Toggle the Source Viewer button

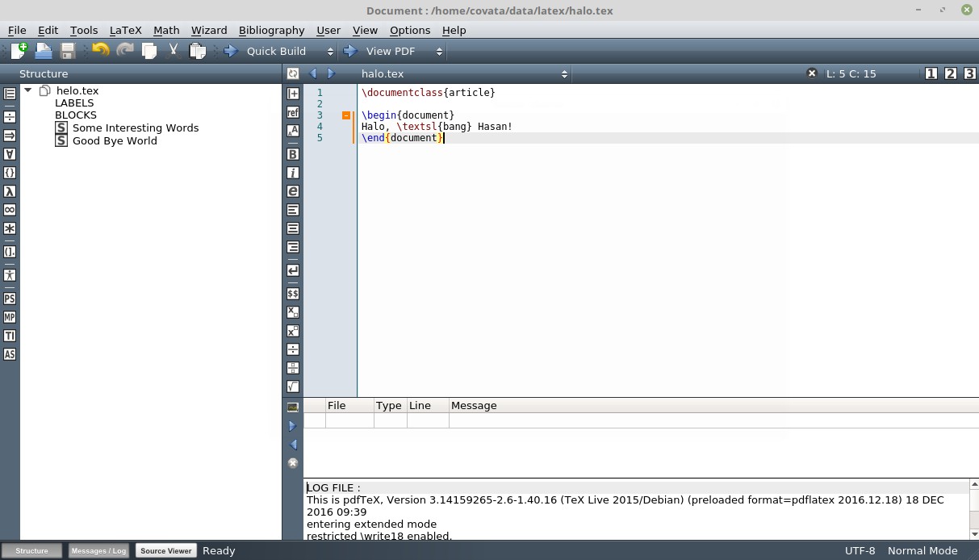point(166,551)
